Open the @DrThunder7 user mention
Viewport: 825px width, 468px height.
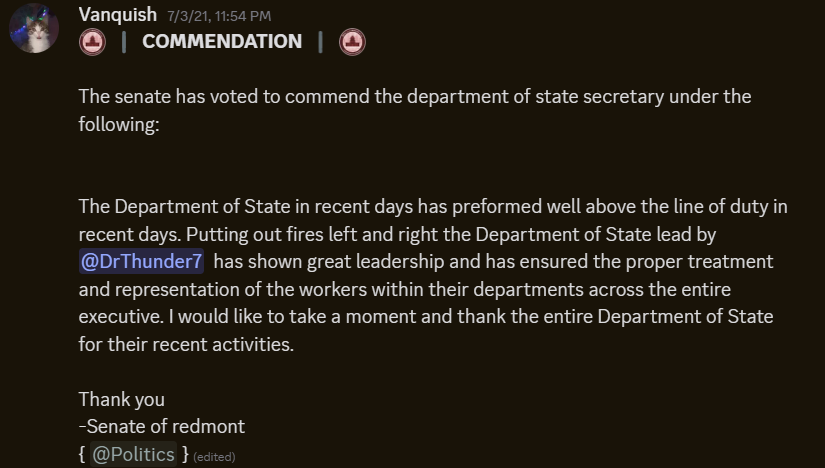pos(142,261)
